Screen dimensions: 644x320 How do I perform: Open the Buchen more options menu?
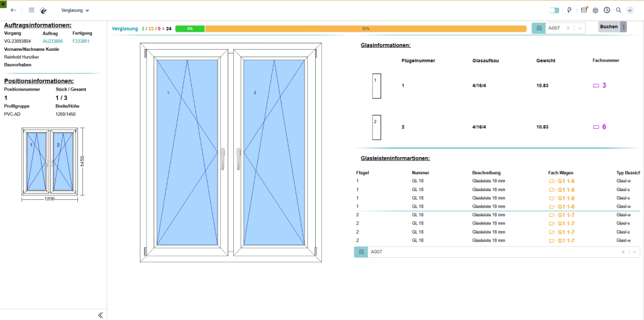point(623,26)
